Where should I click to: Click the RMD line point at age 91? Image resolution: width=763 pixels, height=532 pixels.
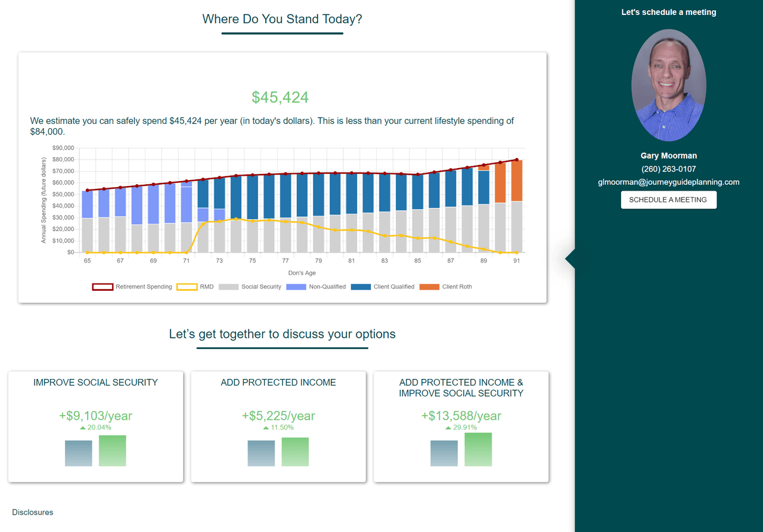click(517, 253)
